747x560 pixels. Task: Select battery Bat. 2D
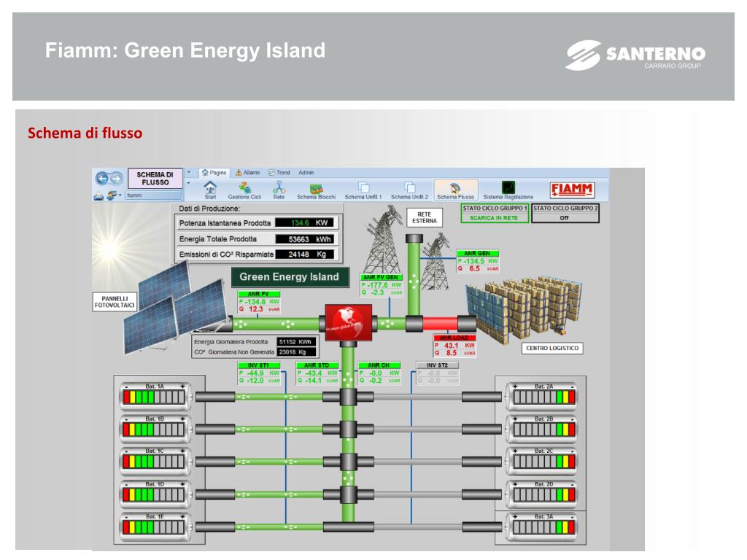(x=542, y=494)
